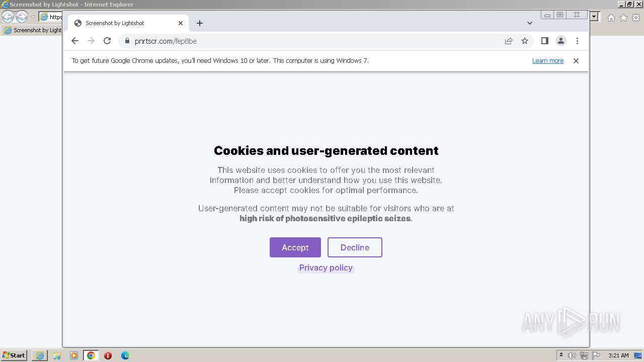
Task: Open Internet Explorer Tools gear
Action: point(636,18)
